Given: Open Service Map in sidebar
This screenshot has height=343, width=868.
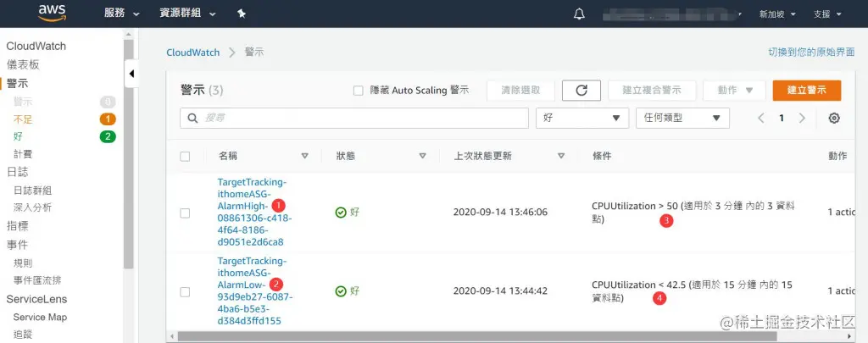Looking at the screenshot, I should (x=40, y=317).
